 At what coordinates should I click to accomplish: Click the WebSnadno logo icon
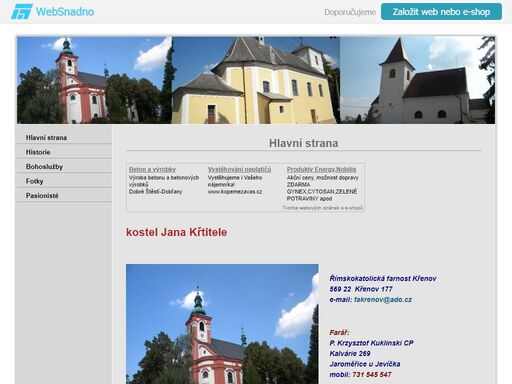coord(22,12)
